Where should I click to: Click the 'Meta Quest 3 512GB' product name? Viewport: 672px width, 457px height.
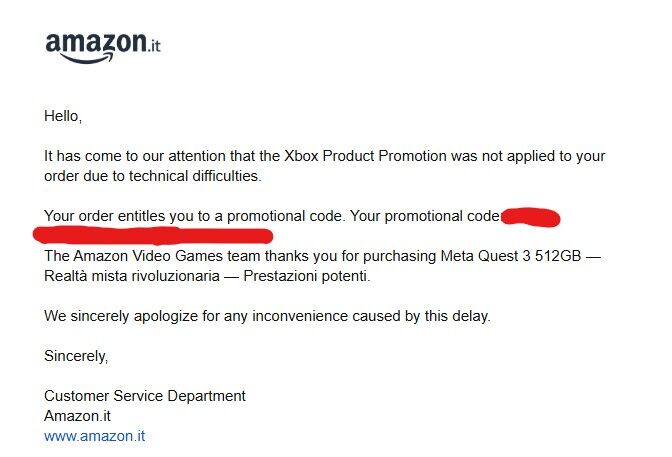pyautogui.click(x=511, y=256)
